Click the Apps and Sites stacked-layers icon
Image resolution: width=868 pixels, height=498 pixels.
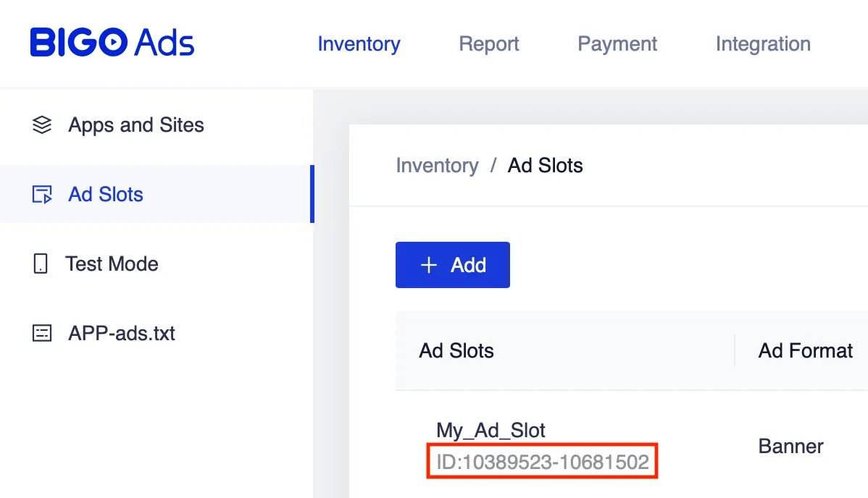(x=42, y=124)
